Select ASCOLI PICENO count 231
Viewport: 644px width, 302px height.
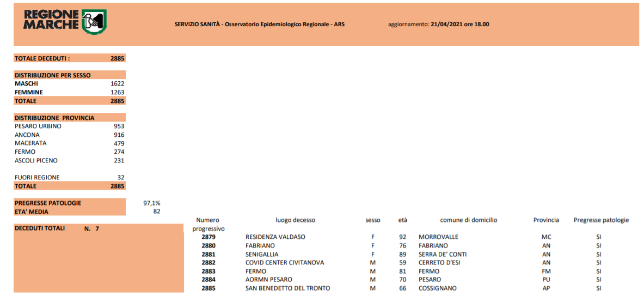click(x=119, y=160)
